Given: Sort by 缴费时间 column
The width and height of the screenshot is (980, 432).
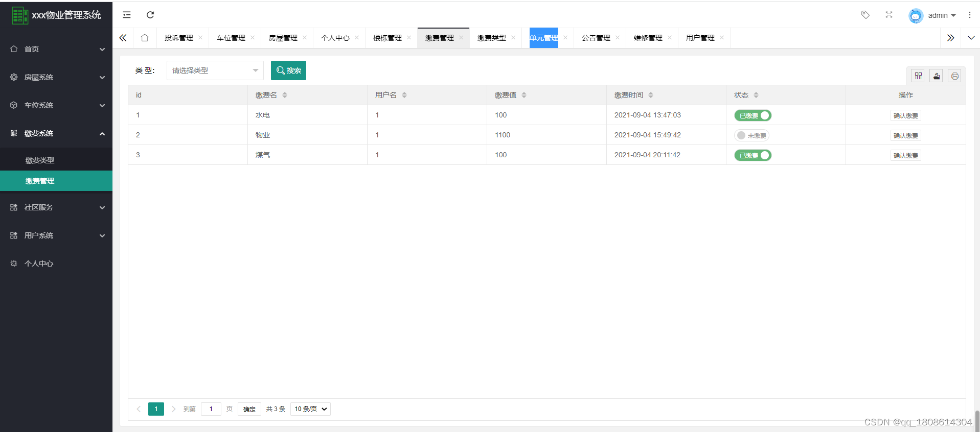Looking at the screenshot, I should (651, 95).
